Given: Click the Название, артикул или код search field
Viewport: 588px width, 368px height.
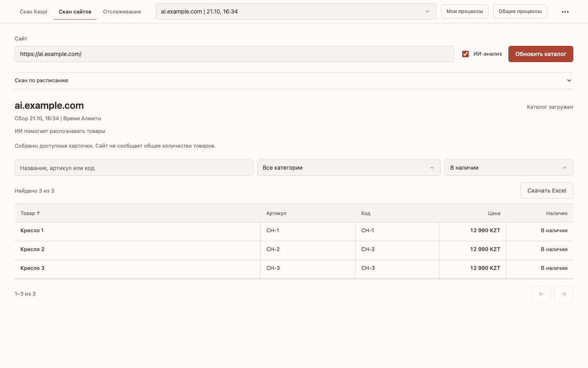Looking at the screenshot, I should [x=134, y=168].
